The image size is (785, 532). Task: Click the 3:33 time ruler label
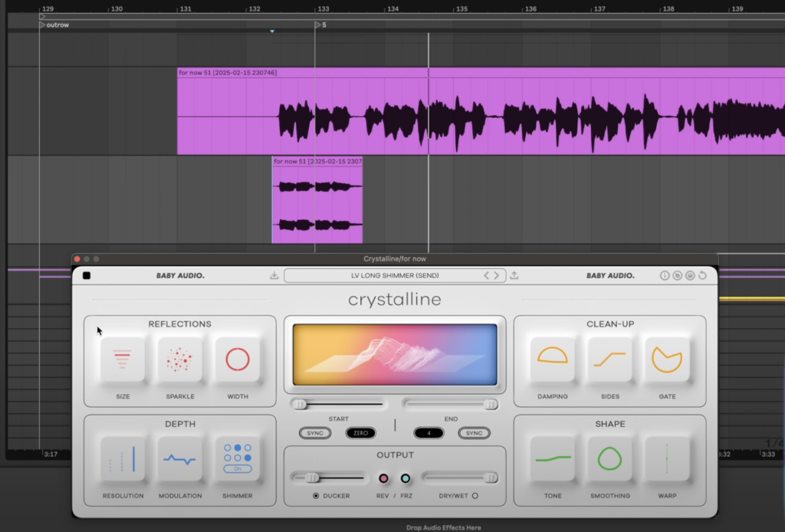click(x=768, y=455)
